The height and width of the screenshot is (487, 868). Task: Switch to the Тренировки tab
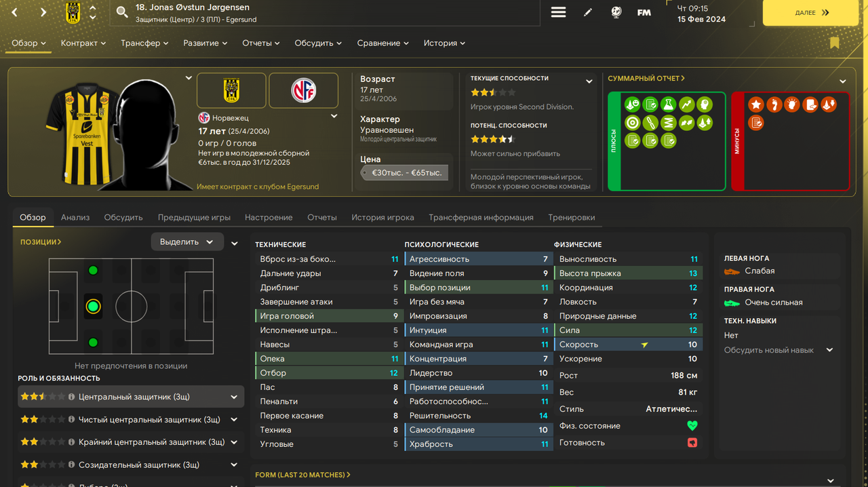tap(572, 218)
